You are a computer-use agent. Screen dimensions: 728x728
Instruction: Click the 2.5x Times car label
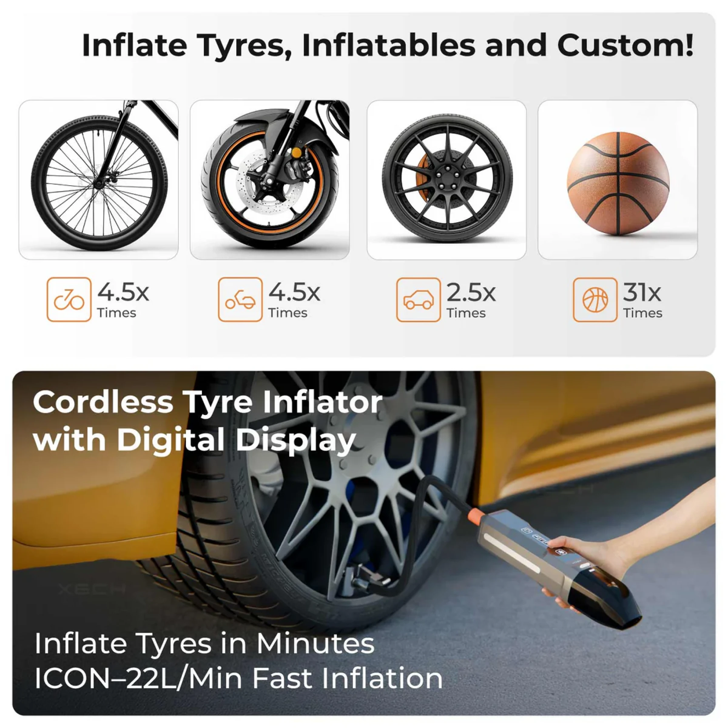coord(471,300)
